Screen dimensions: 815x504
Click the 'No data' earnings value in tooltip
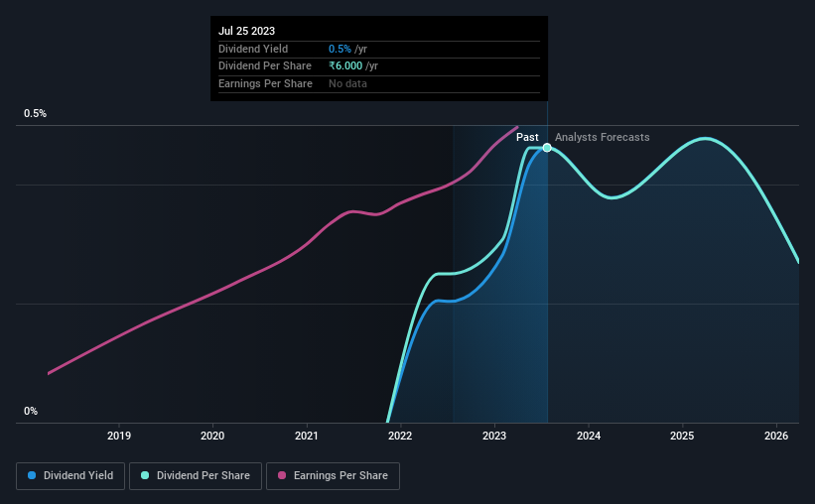pos(347,83)
